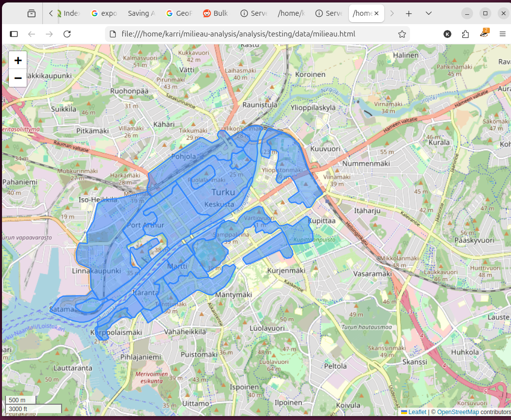The image size is (511, 420).
Task: Toggle the sidebar panel button
Action: click(14, 34)
